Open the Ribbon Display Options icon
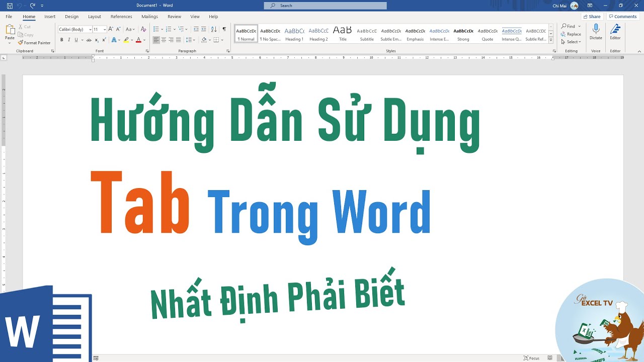 [590, 6]
